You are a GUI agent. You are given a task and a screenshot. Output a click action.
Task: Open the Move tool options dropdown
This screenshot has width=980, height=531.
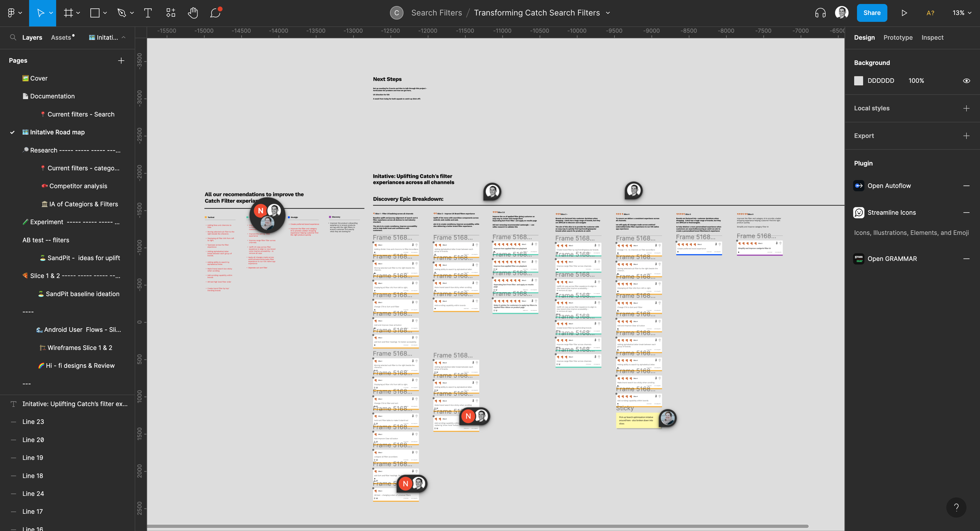click(51, 13)
